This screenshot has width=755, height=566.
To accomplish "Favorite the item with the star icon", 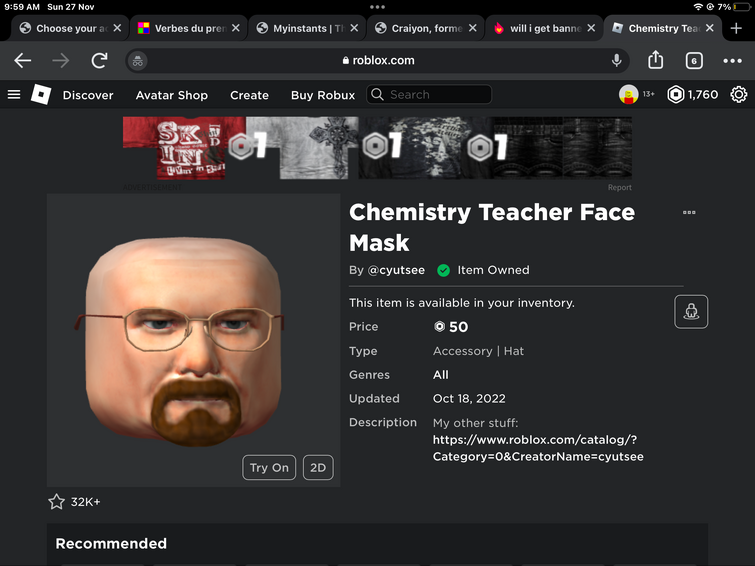I will [x=56, y=501].
